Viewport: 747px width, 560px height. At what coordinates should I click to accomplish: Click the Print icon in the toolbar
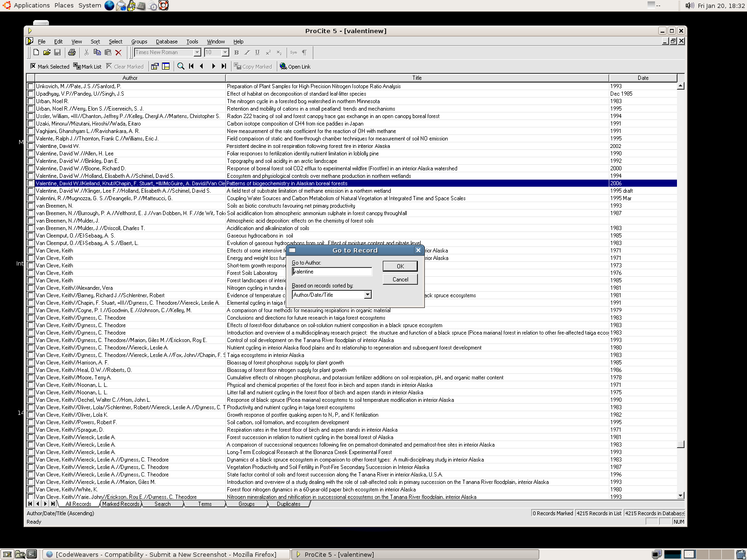71,52
